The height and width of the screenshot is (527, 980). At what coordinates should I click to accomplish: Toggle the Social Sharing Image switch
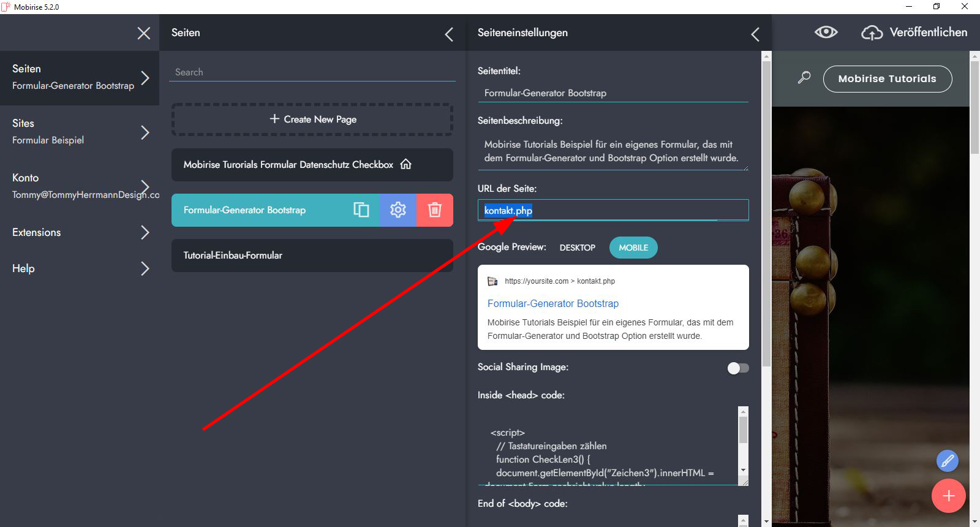[737, 368]
